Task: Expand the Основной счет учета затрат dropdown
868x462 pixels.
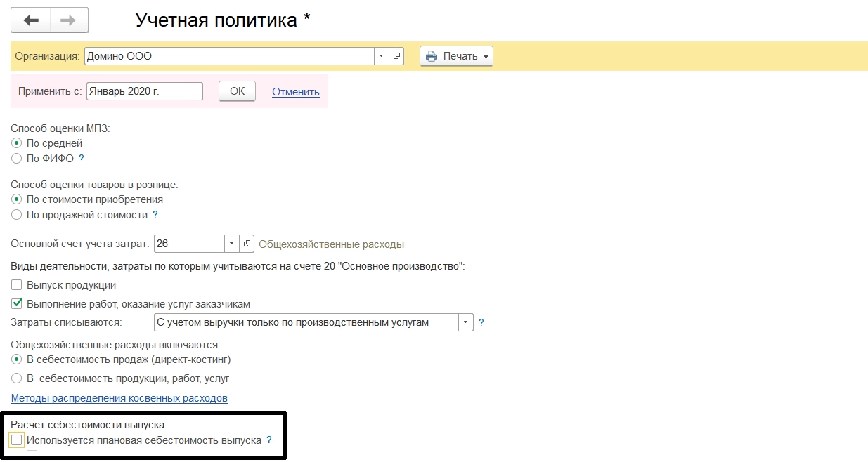Action: coord(232,244)
